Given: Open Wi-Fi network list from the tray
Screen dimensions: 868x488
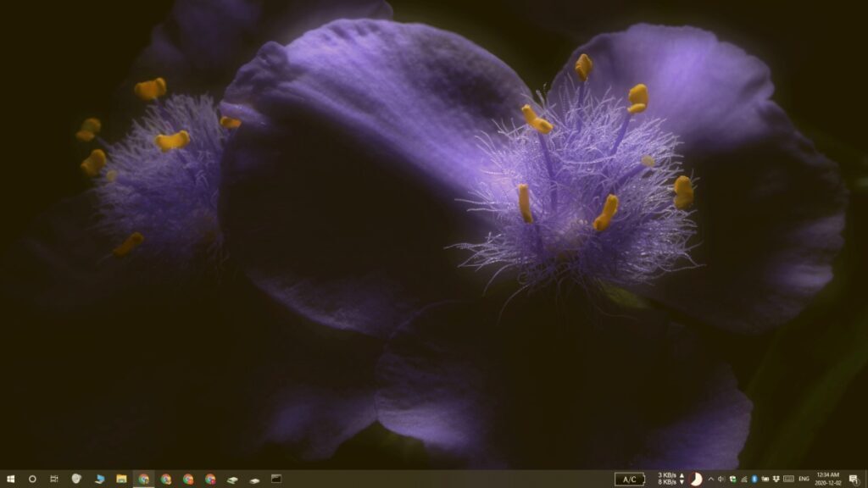Looking at the screenshot, I should (x=743, y=477).
